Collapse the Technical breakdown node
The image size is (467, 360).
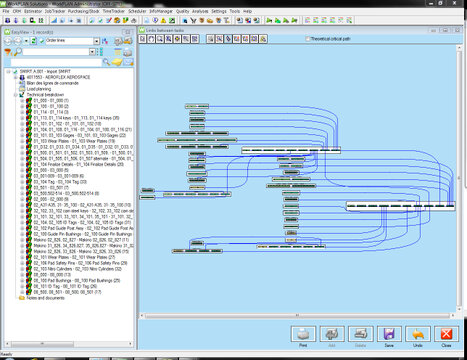point(15,95)
